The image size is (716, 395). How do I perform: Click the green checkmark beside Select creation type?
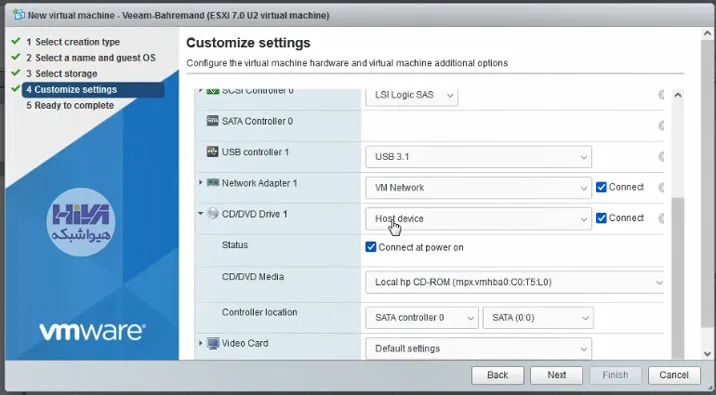click(x=16, y=41)
